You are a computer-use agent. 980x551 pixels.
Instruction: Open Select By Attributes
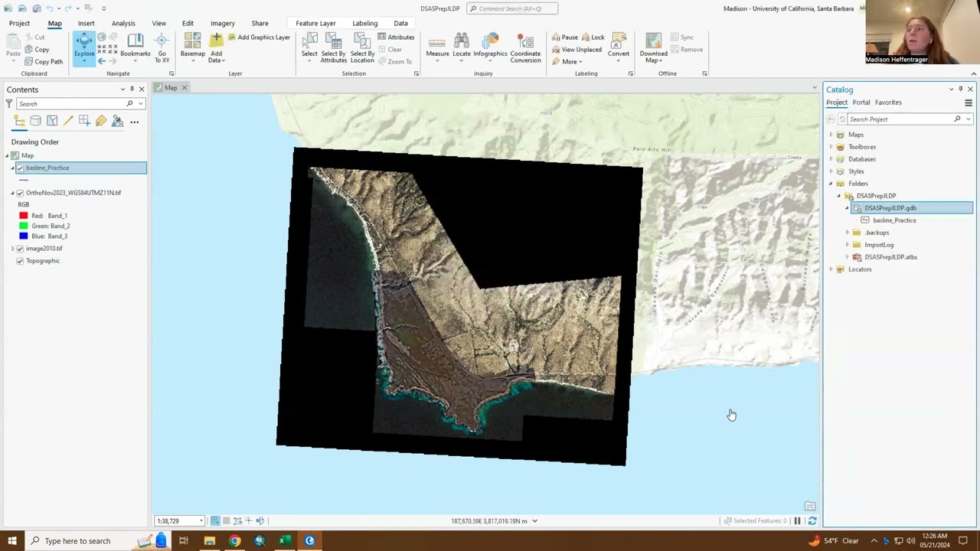[333, 48]
